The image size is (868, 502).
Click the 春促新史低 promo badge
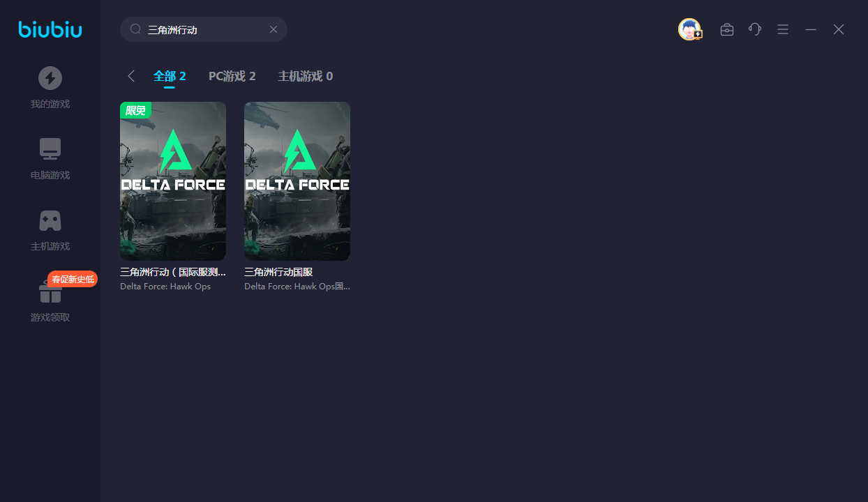click(x=73, y=279)
